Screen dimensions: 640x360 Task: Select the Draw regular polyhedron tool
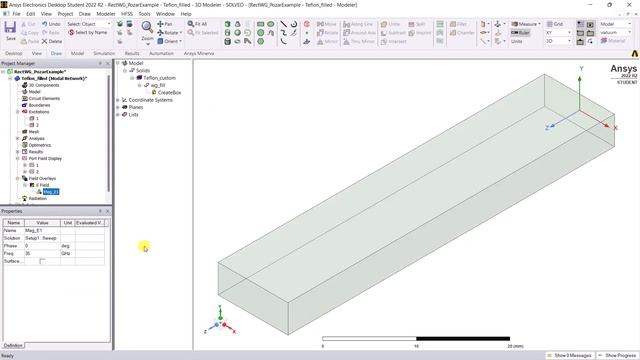228,41
